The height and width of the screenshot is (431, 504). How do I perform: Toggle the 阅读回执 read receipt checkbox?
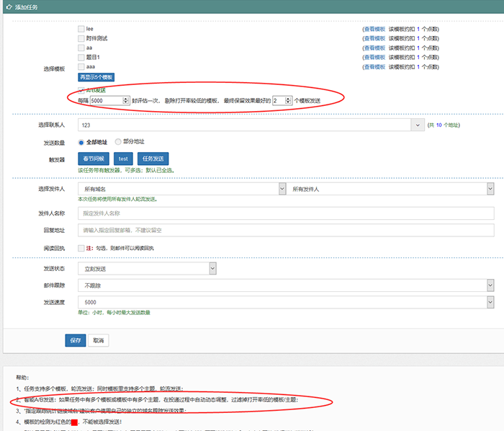(81, 248)
